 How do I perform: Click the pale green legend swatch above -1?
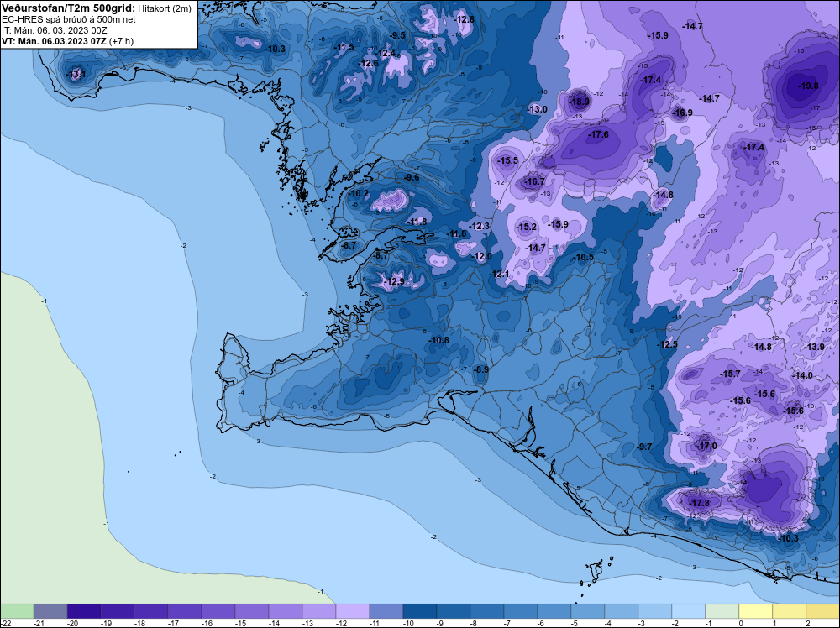722,611
